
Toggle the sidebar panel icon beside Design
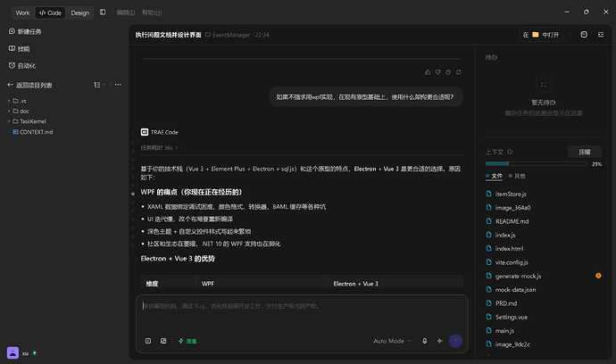point(103,12)
